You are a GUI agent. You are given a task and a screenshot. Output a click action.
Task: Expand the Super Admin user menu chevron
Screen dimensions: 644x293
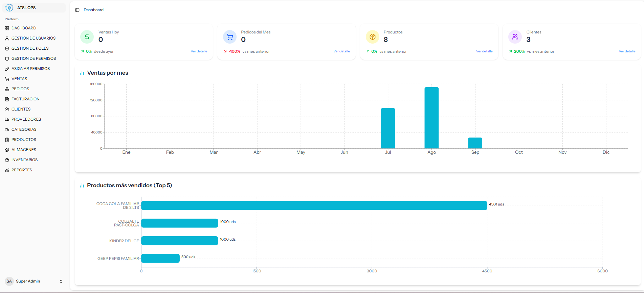61,282
